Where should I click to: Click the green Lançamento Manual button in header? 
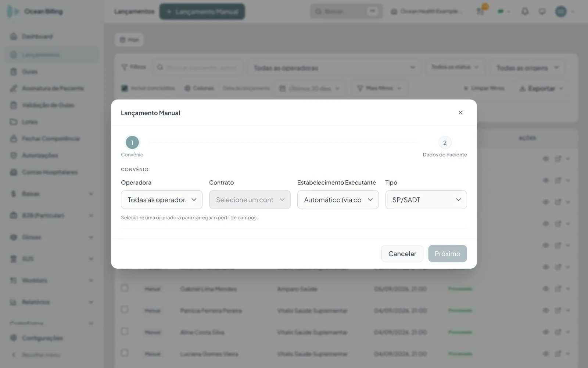pos(202,11)
